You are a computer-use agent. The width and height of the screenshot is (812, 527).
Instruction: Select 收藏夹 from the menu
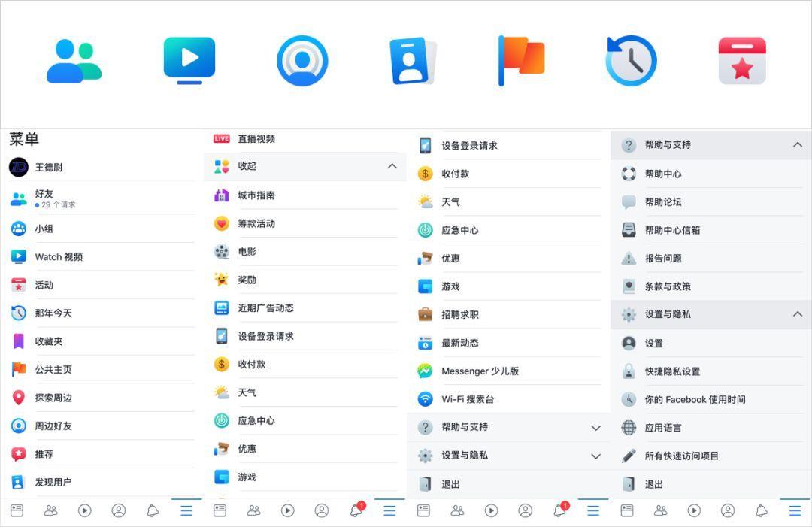coord(48,341)
